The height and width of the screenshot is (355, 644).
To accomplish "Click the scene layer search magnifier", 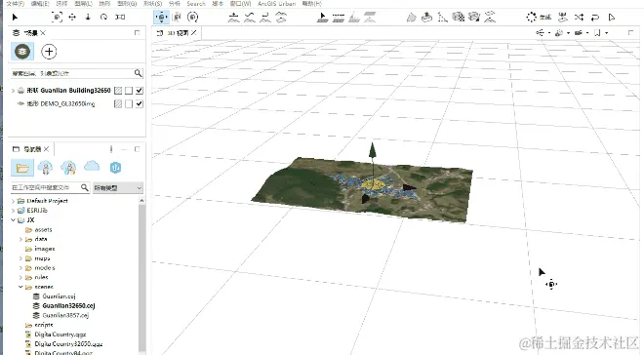I will point(138,73).
